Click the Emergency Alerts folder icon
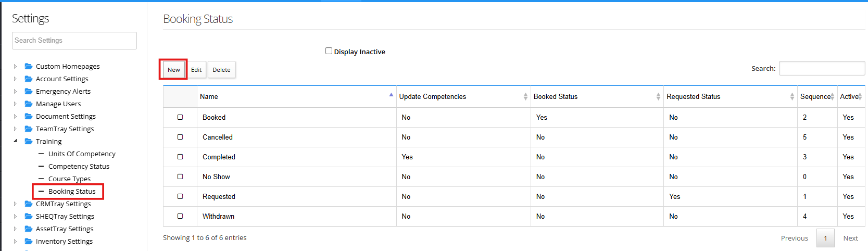The height and width of the screenshot is (251, 868). coord(29,91)
